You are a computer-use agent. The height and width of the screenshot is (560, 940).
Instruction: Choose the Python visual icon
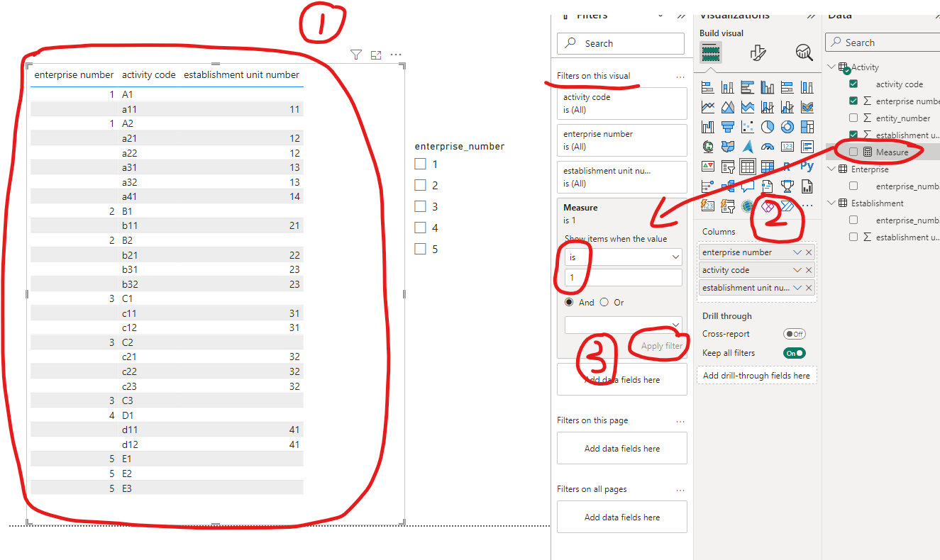(807, 167)
